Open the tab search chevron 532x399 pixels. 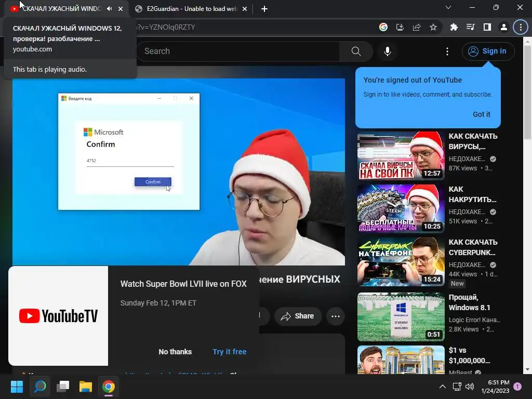pyautogui.click(x=448, y=7)
